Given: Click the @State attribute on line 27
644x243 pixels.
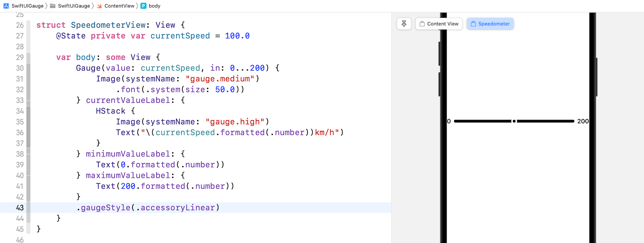Looking at the screenshot, I should click(x=71, y=36).
